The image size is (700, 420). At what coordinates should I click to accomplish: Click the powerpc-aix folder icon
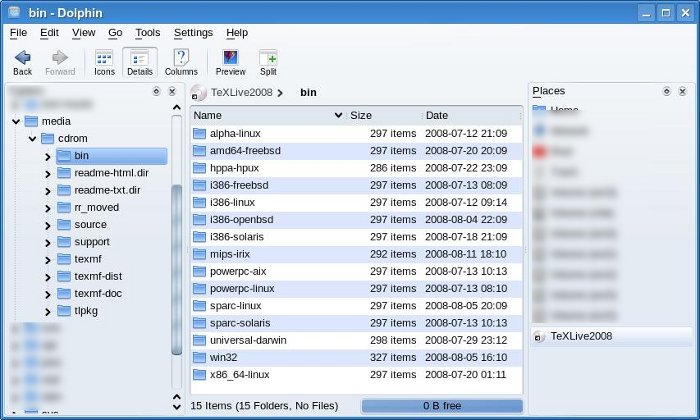pyautogui.click(x=199, y=271)
